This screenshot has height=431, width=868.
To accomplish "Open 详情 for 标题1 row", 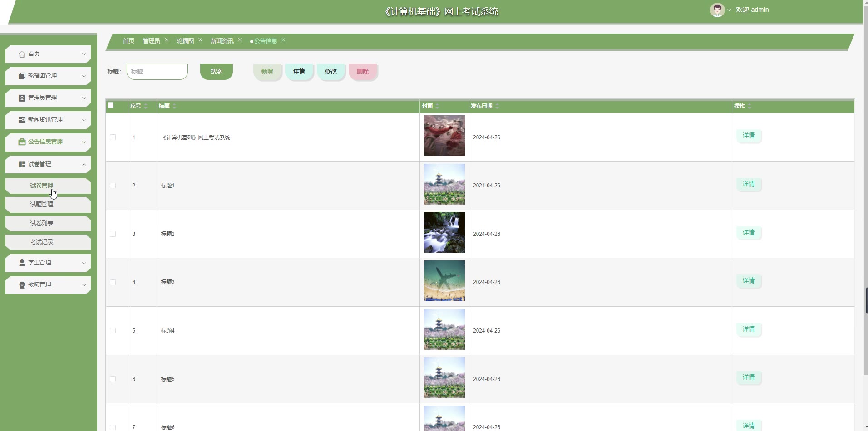I will pos(749,184).
